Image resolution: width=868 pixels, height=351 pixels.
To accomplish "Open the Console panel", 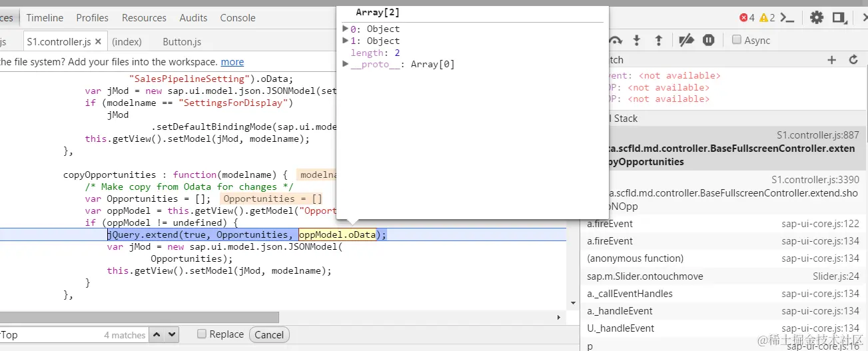I will point(238,18).
